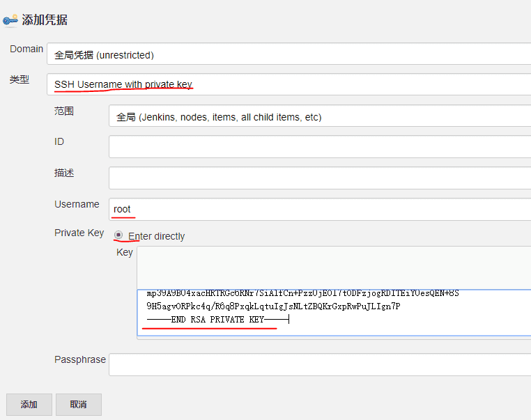Select the Enter directly radio button
Viewport: 531px width, 420px height.
coord(118,235)
